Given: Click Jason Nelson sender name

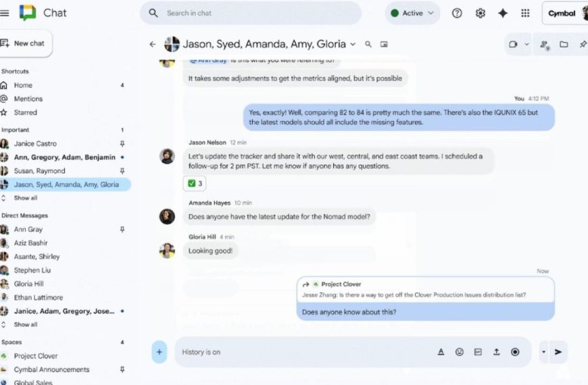Looking at the screenshot, I should (x=207, y=143).
